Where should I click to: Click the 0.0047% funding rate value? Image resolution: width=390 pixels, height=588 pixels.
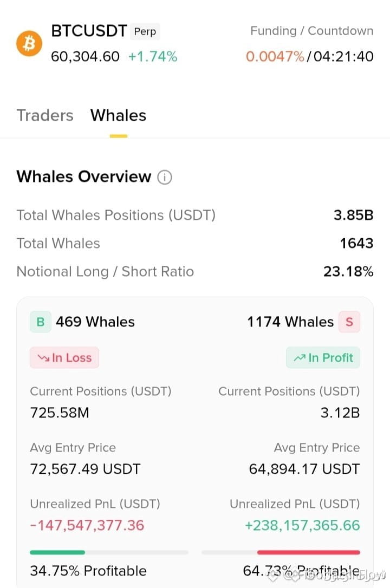275,57
